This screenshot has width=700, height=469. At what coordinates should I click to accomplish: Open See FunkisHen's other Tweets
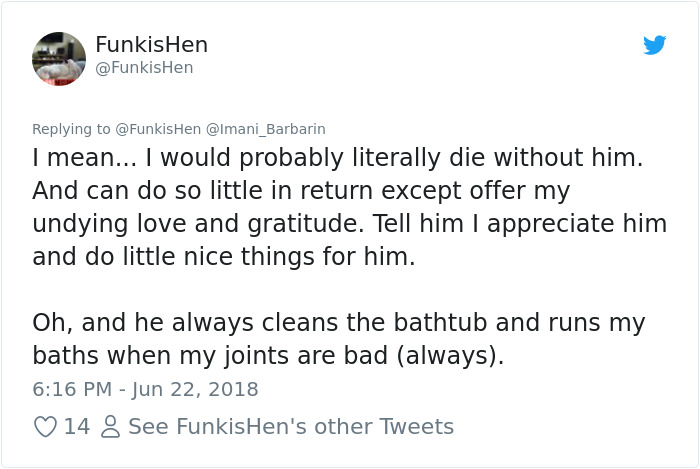click(291, 427)
